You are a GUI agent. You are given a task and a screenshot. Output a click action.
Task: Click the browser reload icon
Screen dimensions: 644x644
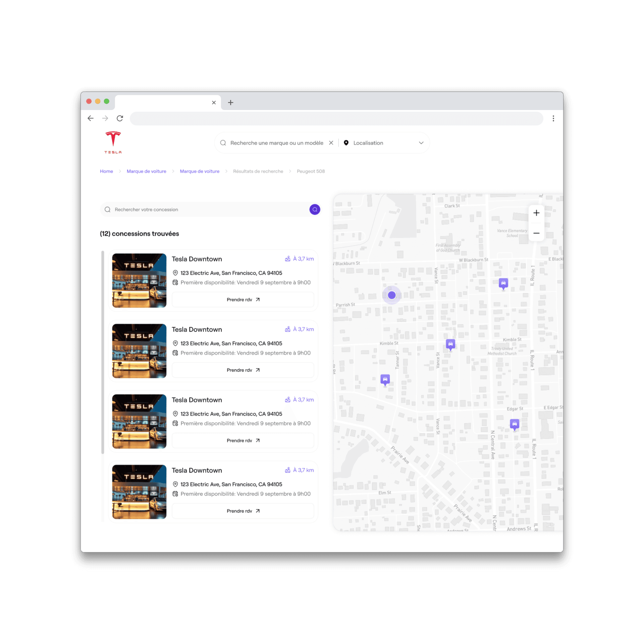pyautogui.click(x=120, y=118)
